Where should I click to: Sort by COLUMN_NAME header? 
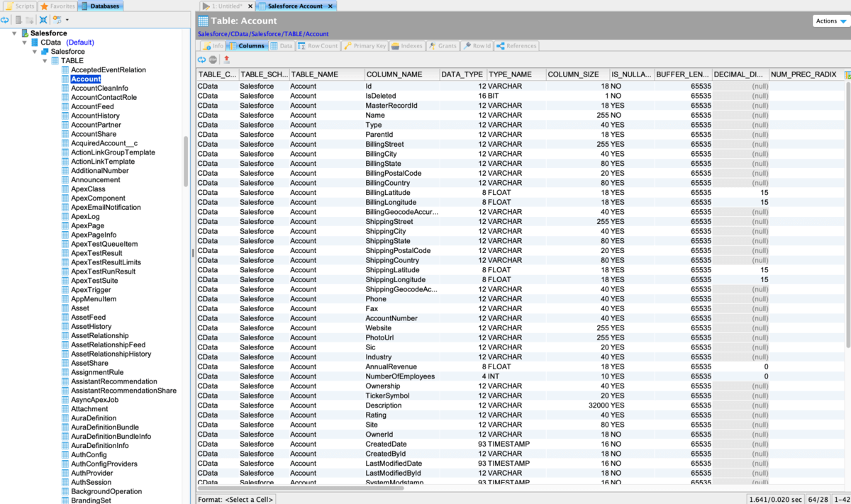pos(401,74)
